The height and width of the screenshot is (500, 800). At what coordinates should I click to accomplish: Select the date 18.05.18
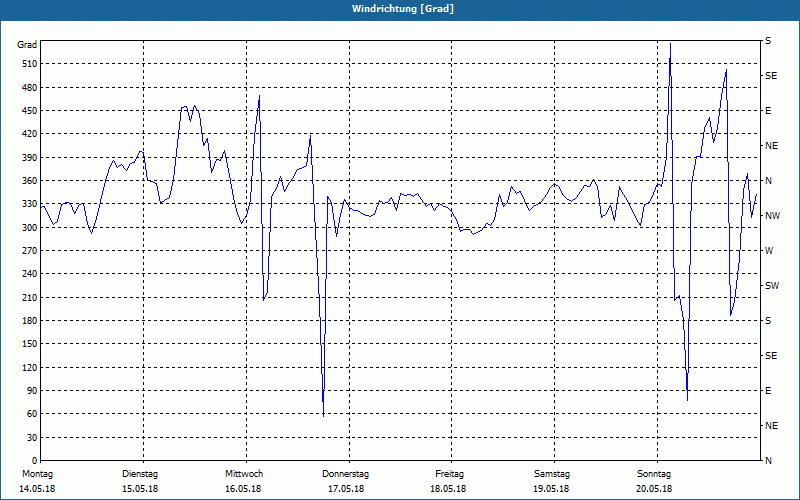(x=448, y=489)
